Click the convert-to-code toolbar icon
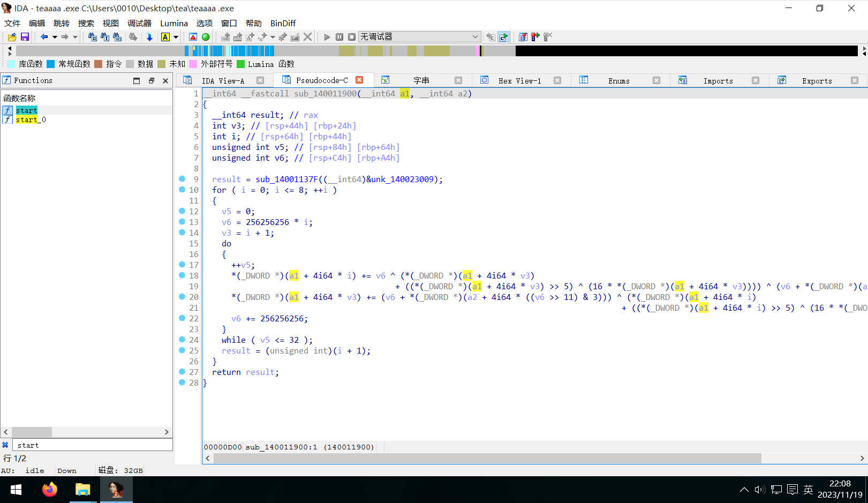Viewport: 868px width, 503px height. click(x=225, y=37)
